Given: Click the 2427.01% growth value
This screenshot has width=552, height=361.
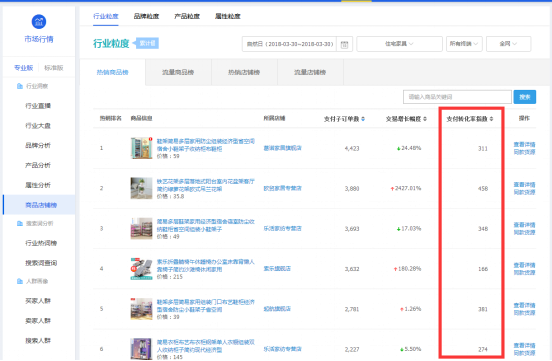Looking at the screenshot, I should (408, 188).
